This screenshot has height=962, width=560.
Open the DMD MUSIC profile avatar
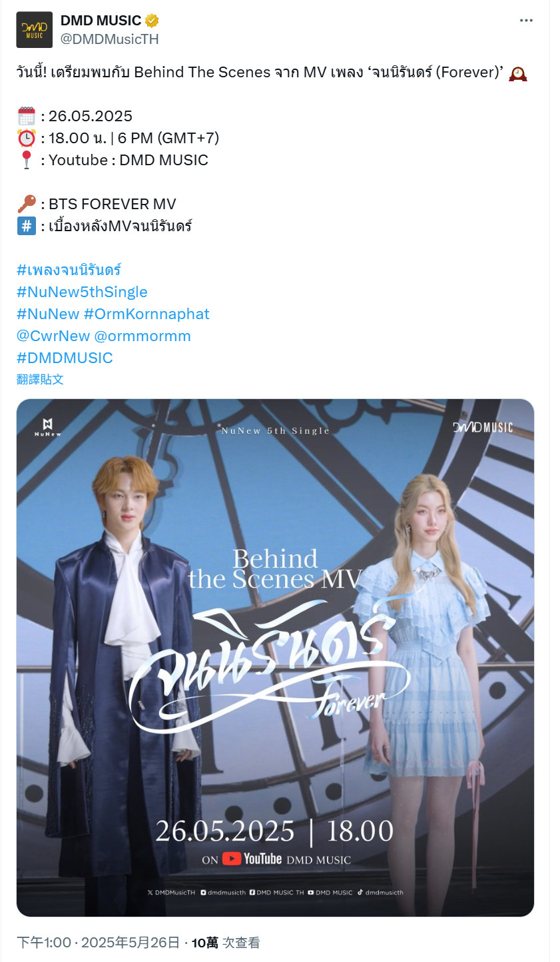click(x=35, y=30)
